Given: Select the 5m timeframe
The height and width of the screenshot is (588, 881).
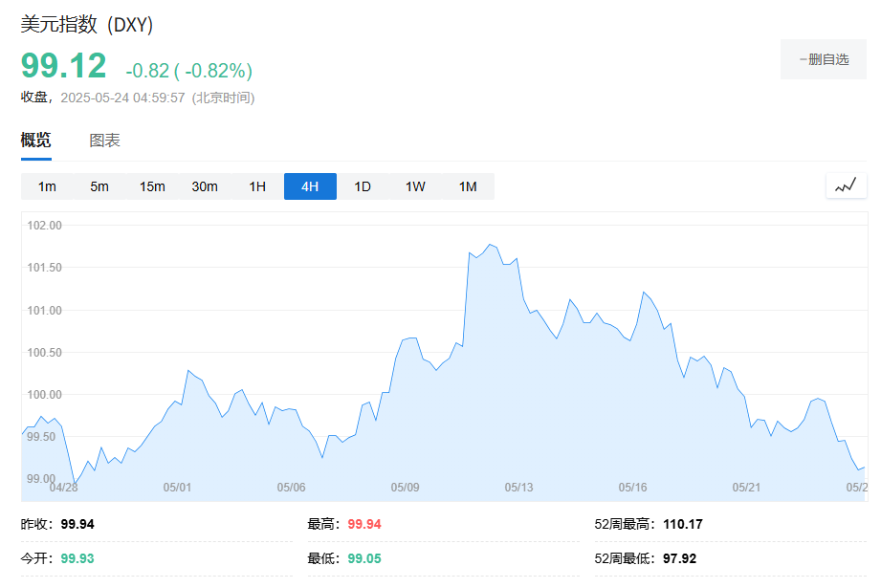Looking at the screenshot, I should (x=99, y=186).
